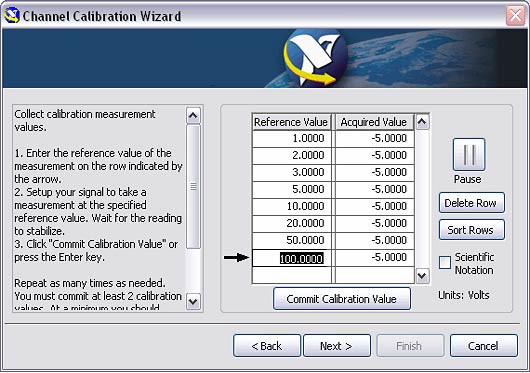Click the Channel Calibration Wizard title icon
The height and width of the screenshot is (373, 530).
[x=12, y=16]
